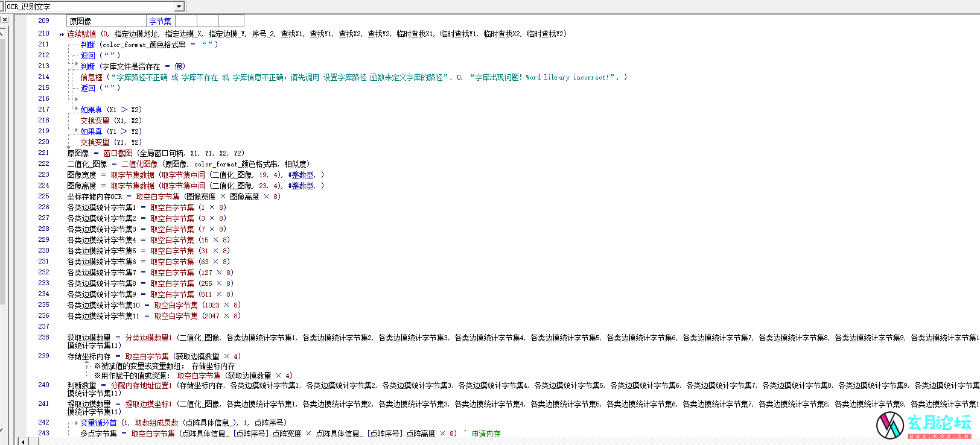Click the 返回 command on line 212
The width and height of the screenshot is (980, 445).
(88, 55)
